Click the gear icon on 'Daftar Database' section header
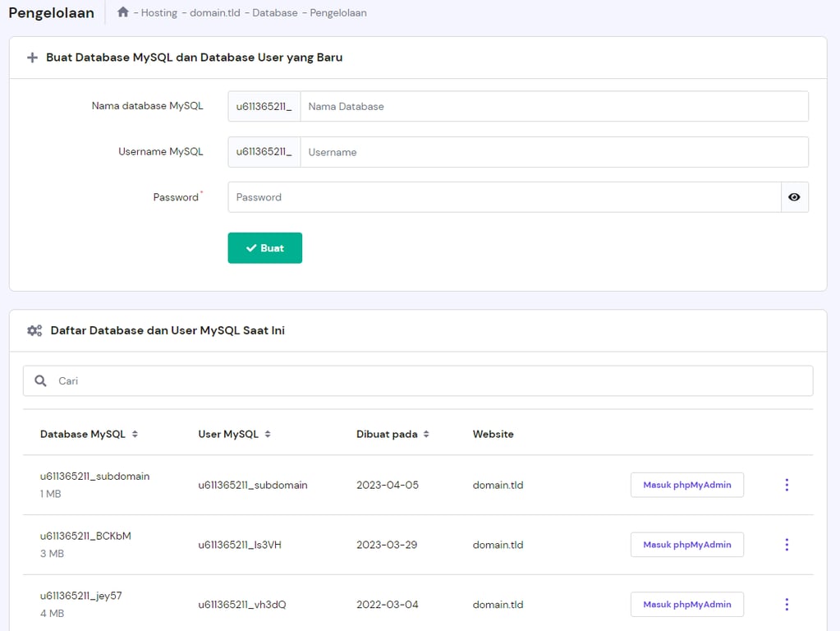The width and height of the screenshot is (840, 631). click(34, 329)
